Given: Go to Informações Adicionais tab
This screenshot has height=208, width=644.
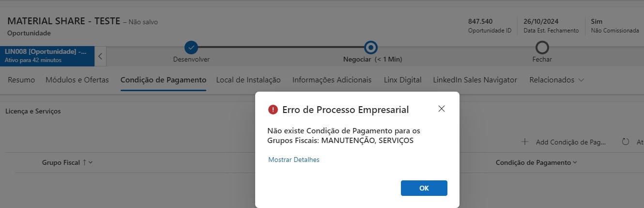Looking at the screenshot, I should point(332,80).
